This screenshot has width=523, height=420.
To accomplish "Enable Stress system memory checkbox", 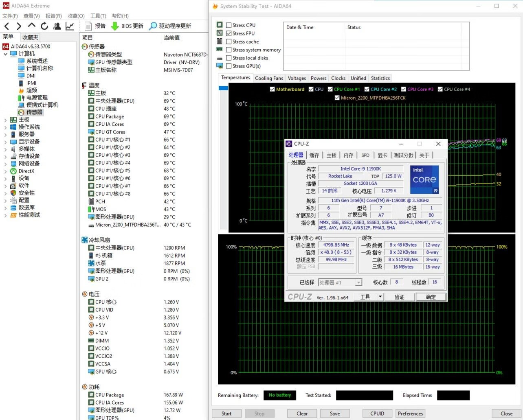I will [229, 50].
